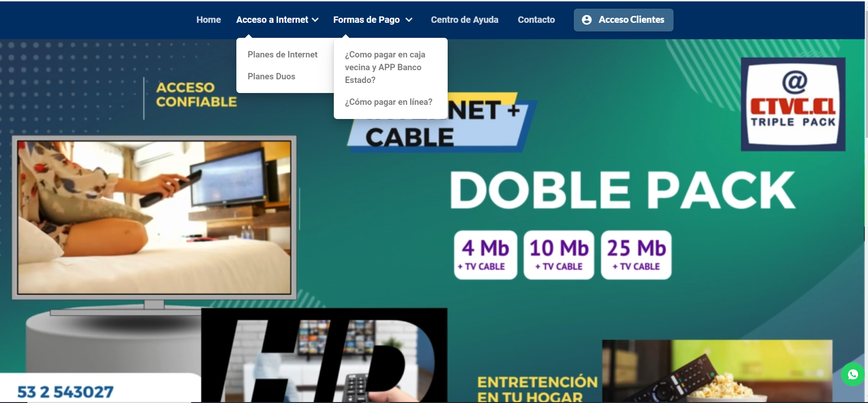Viewport: 868px width, 403px height.
Task: Click the phone number 53 2 543027
Action: (x=66, y=392)
